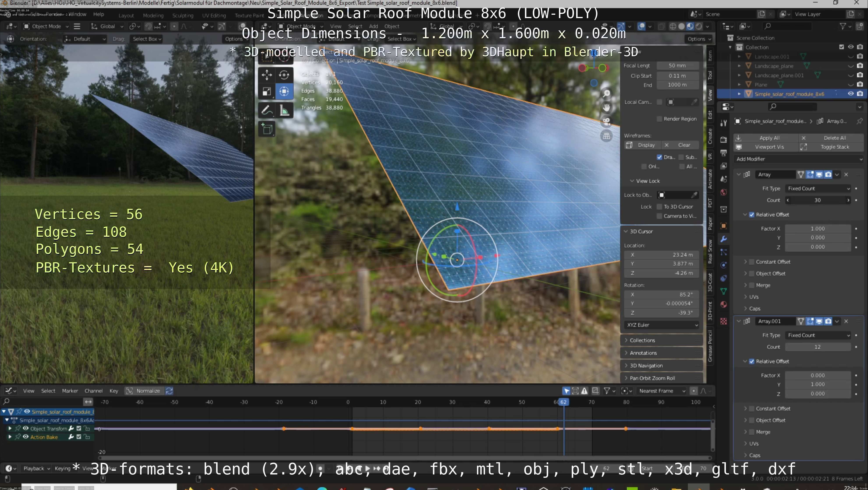Click the zoom magnifier viewport navigation icon
The image size is (868, 490).
point(606,93)
